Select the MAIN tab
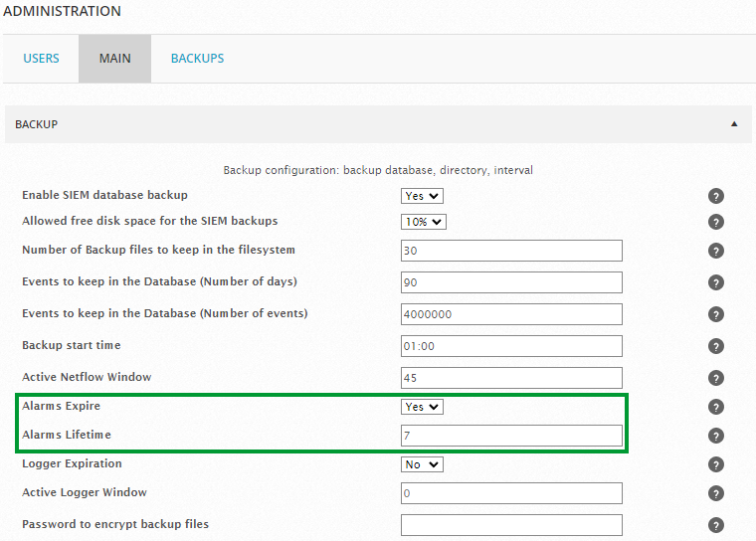 (x=114, y=59)
